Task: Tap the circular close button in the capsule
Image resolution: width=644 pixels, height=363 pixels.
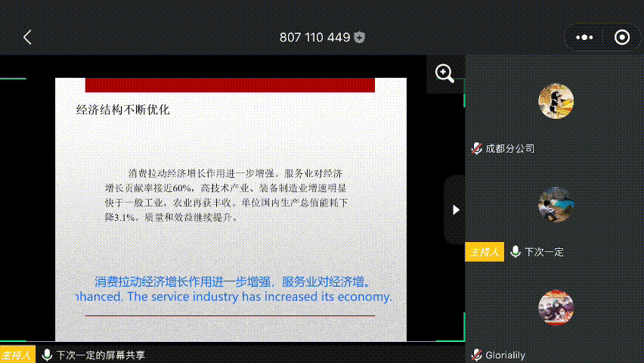Action: pos(621,37)
